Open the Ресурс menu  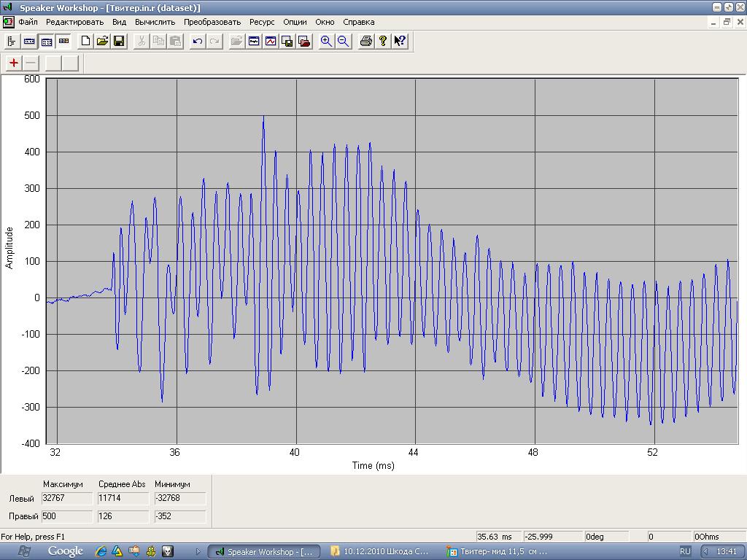click(262, 22)
